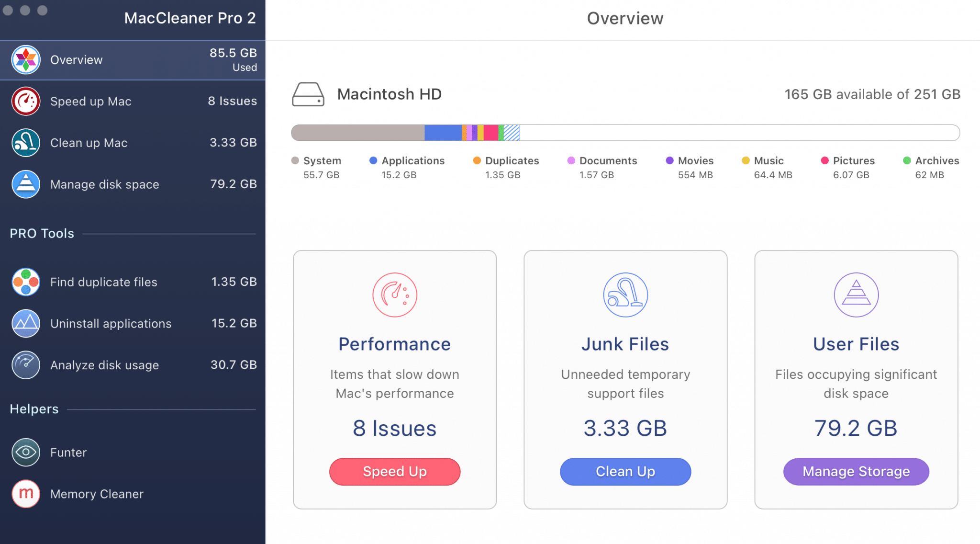Click the Clean up Mac vacuum icon

pos(26,143)
